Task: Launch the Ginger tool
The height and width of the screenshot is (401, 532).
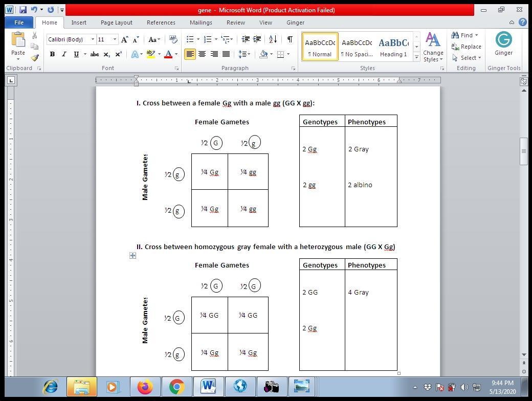Action: pos(503,43)
